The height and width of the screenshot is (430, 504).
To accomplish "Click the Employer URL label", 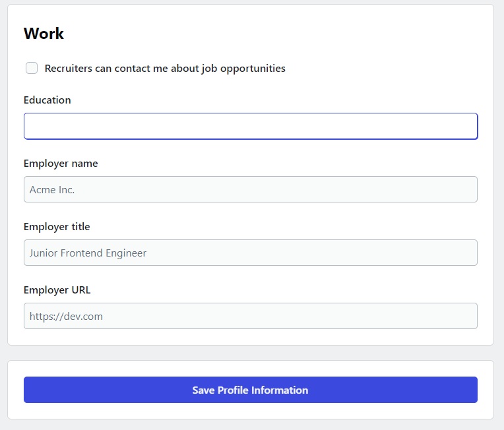I will click(57, 290).
